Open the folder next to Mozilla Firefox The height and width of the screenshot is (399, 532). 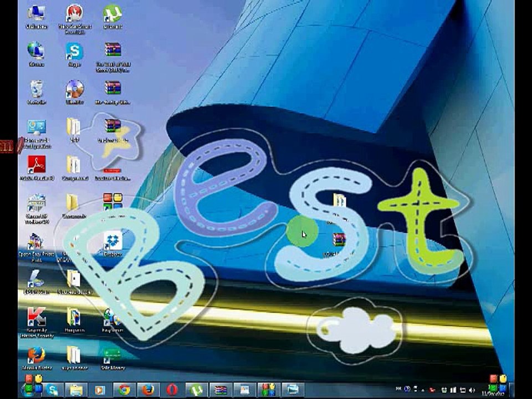(x=74, y=357)
